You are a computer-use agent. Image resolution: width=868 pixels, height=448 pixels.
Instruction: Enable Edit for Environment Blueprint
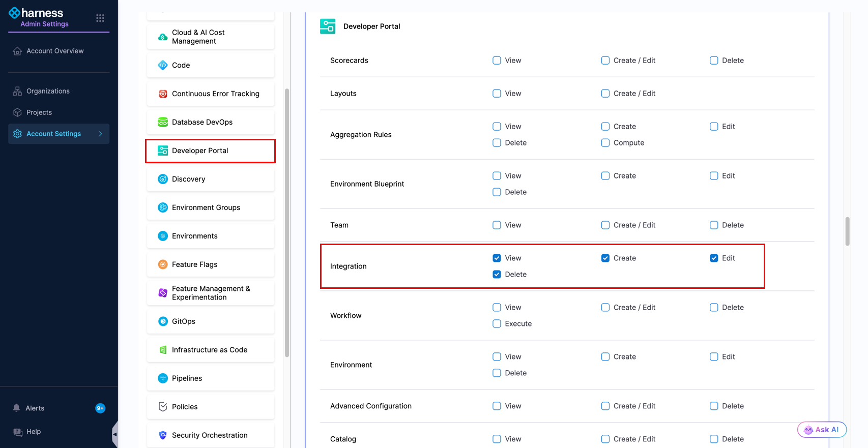[714, 176]
